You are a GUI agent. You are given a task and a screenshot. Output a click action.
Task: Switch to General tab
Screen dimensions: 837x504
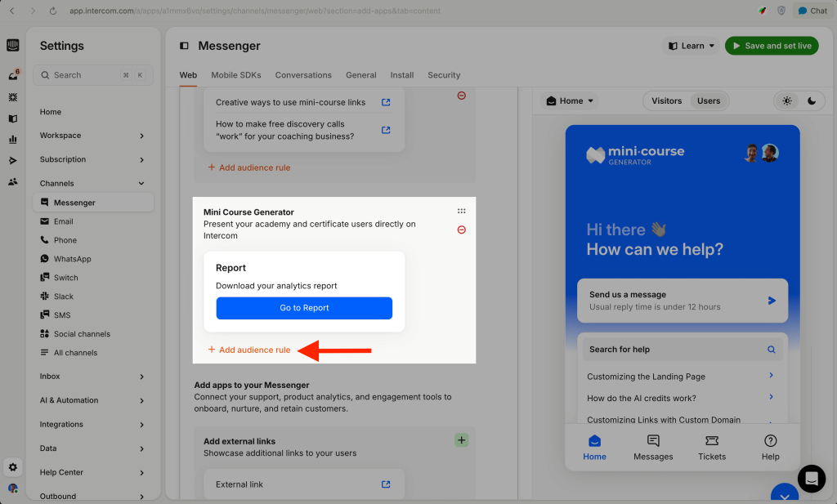click(360, 75)
